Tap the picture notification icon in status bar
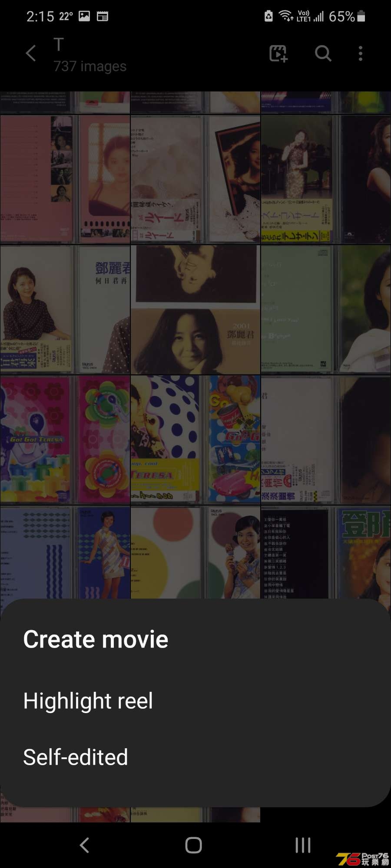This screenshot has height=868, width=391. coord(84,16)
